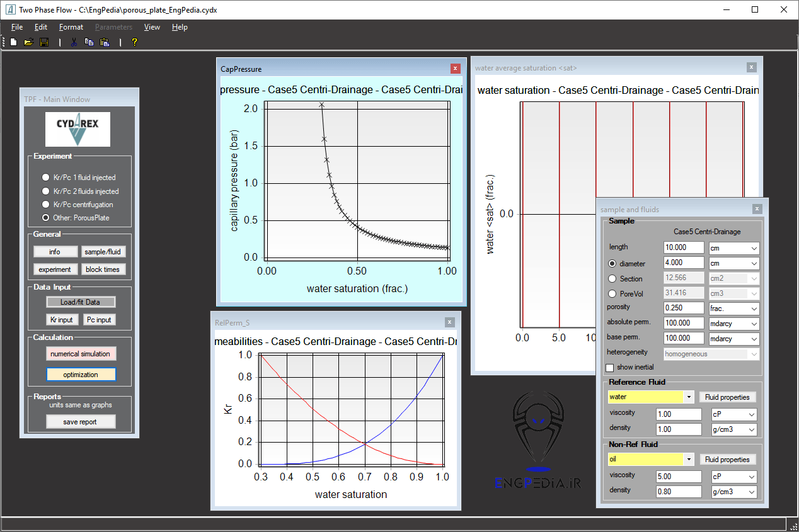Viewport: 799px width, 532px height.
Task: Enable the show inertial checkbox
Action: 609,368
